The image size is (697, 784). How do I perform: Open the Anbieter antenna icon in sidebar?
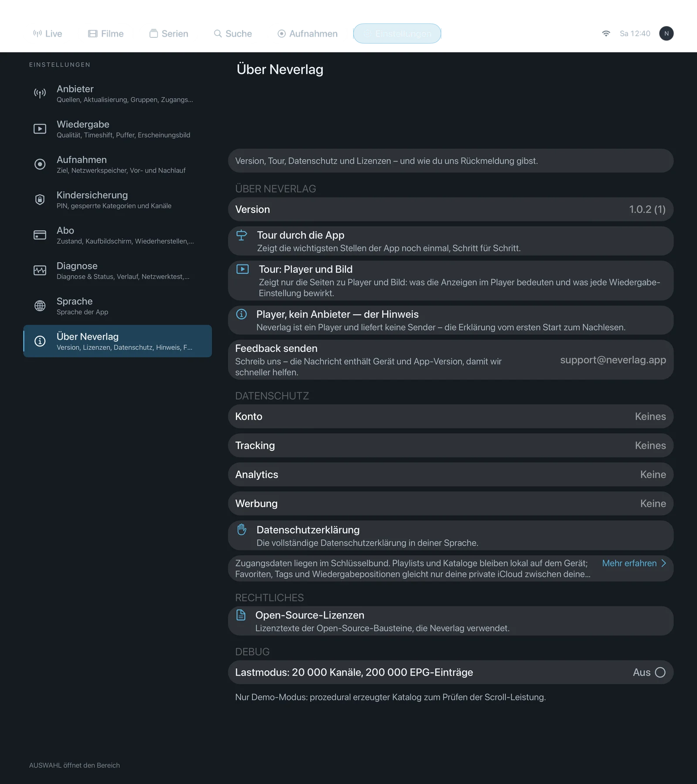click(x=40, y=93)
